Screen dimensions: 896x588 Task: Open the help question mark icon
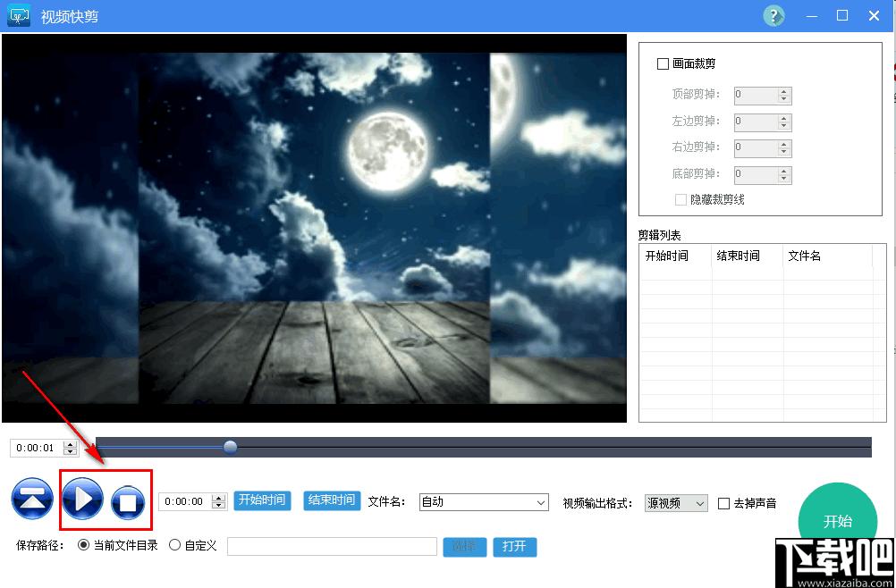pos(773,16)
